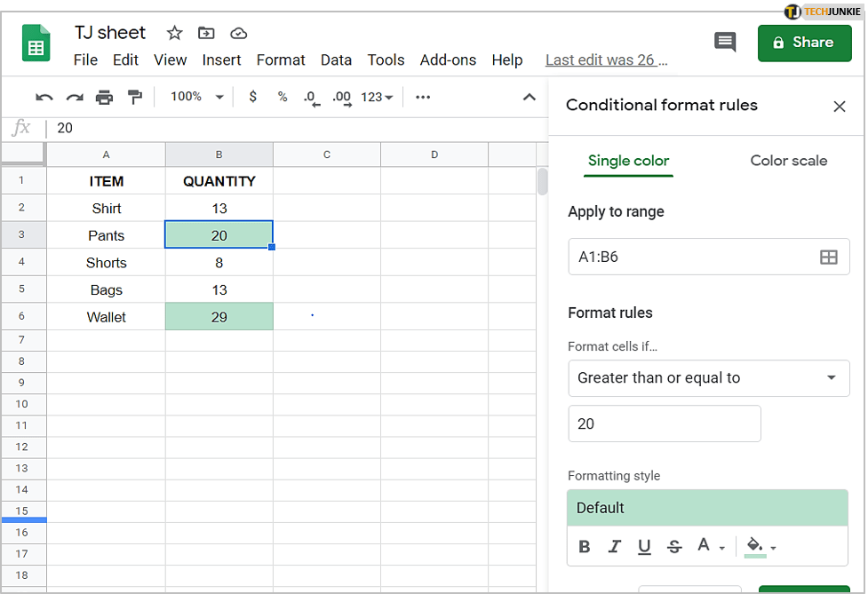Click the value field containing 20
Screen dimensions: 868x594
tap(665, 424)
